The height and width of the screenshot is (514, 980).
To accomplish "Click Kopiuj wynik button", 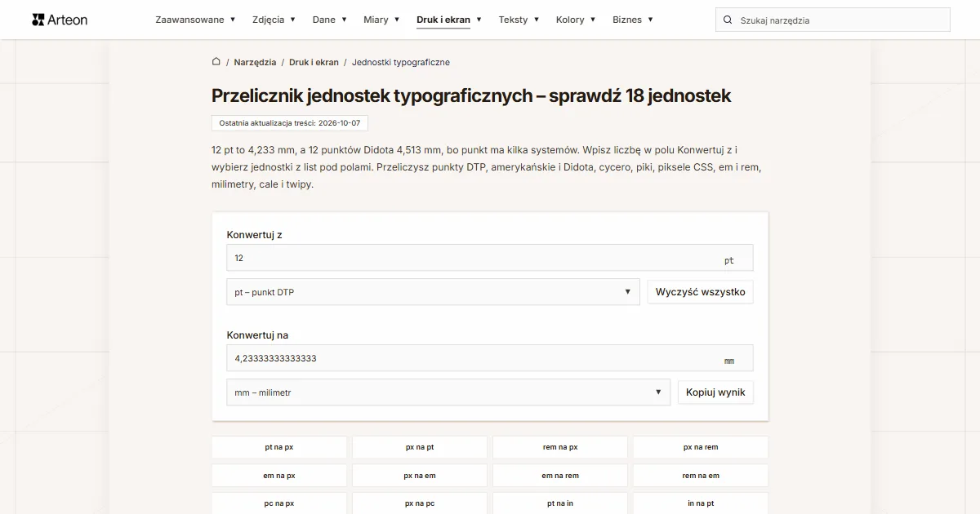I will (715, 392).
